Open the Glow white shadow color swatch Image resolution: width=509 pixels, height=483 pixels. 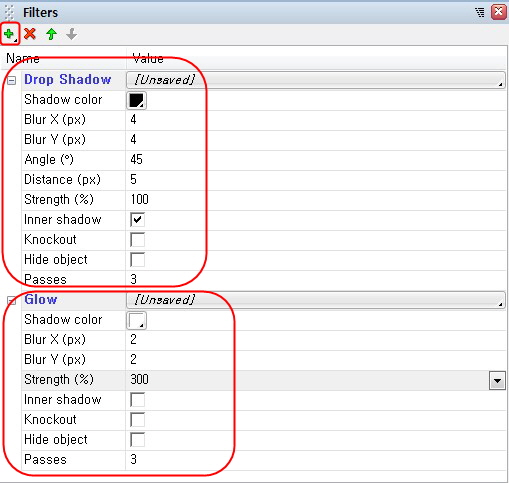[x=136, y=320]
